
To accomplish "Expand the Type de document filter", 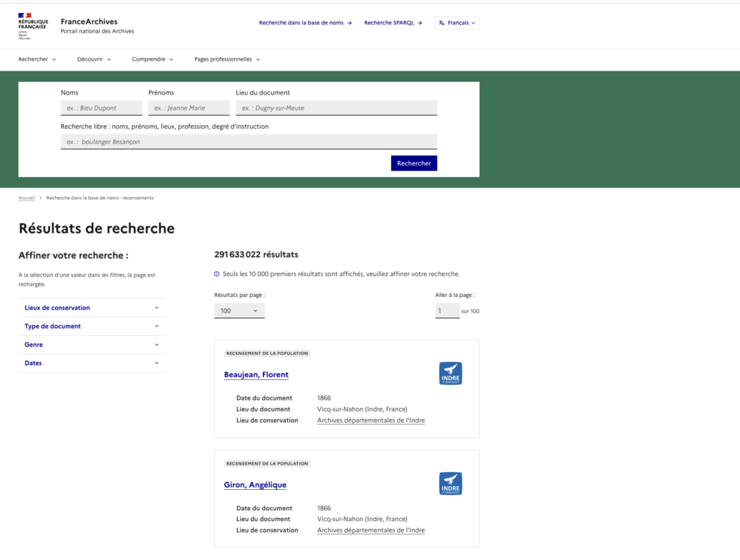I will coord(92,327).
